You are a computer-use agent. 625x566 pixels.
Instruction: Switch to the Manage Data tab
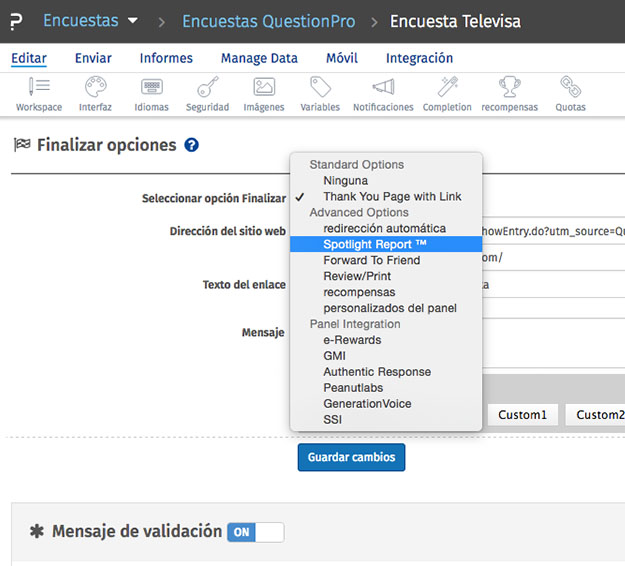[x=259, y=58]
